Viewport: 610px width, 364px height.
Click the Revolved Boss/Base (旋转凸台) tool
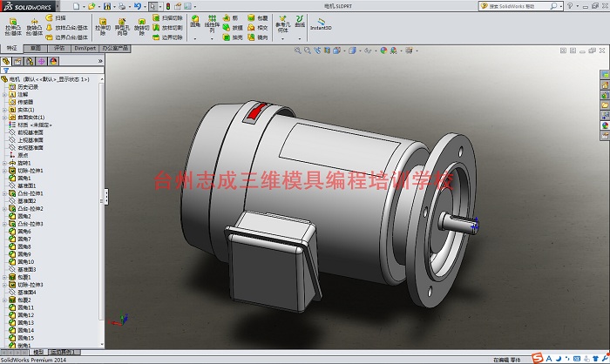(34, 26)
